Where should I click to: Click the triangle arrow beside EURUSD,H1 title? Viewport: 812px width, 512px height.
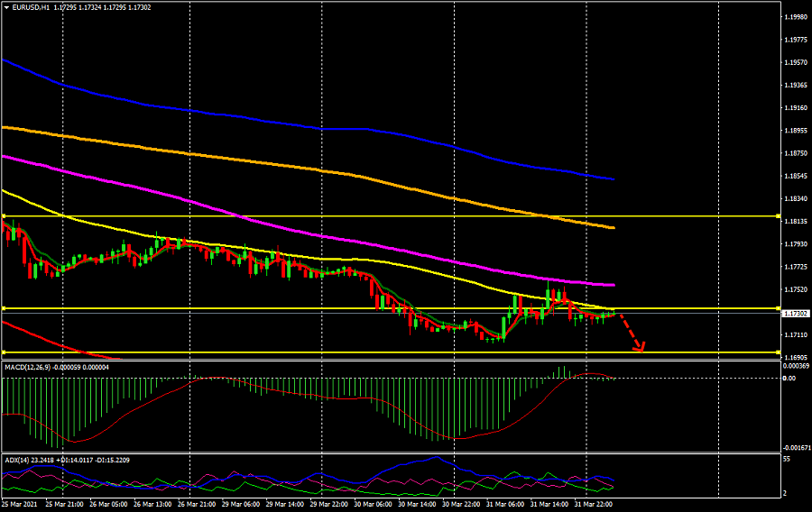coord(6,7)
